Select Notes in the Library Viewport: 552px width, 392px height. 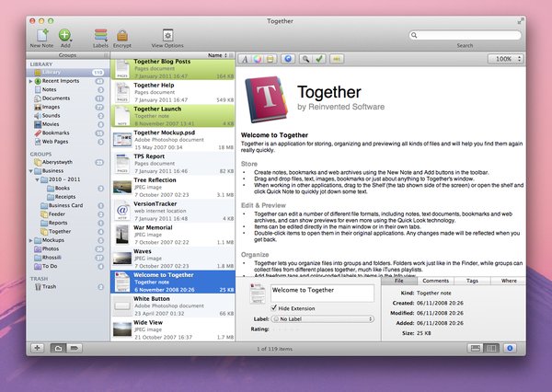click(x=68, y=89)
